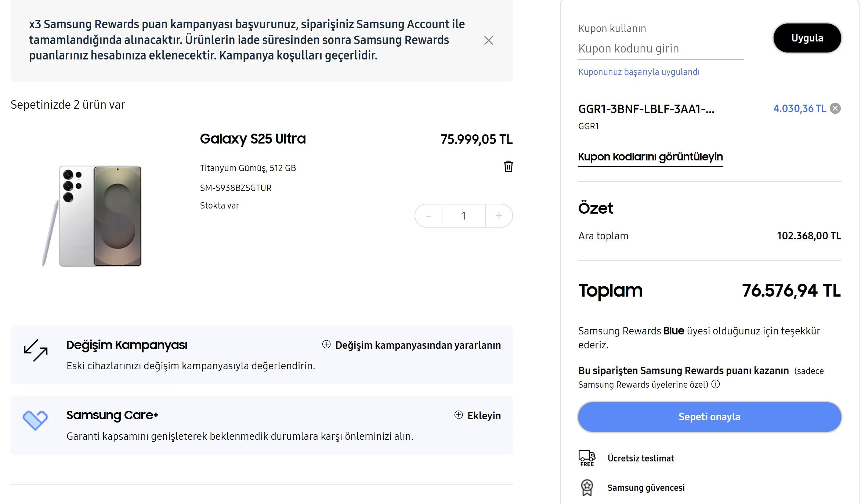861x504 pixels.
Task: Open Kupon kodlarını görüntüleyin link
Action: (650, 157)
